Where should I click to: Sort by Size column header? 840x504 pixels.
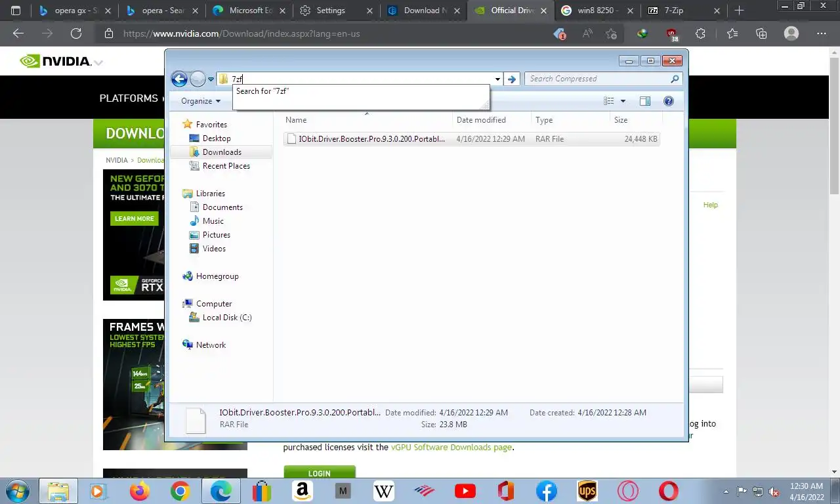[636, 120]
